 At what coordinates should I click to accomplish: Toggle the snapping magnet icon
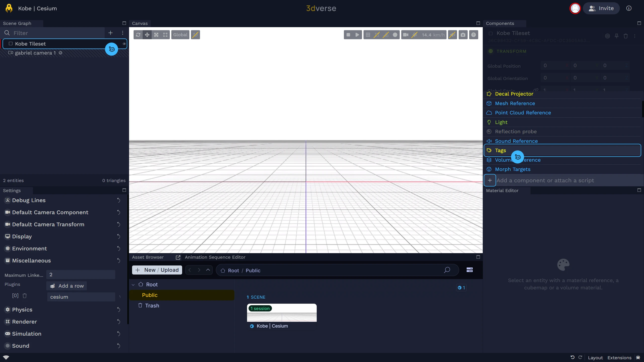(195, 35)
